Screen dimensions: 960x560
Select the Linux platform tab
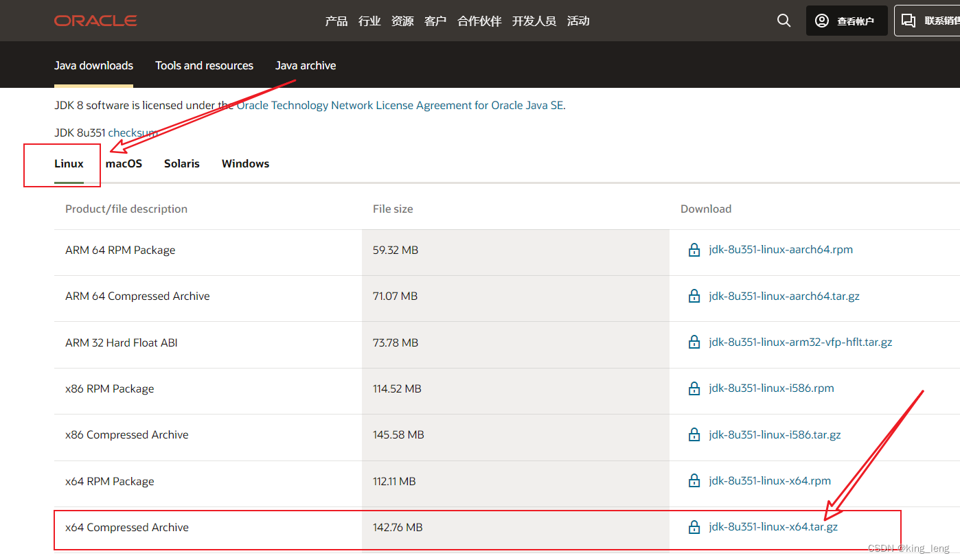[x=69, y=163]
